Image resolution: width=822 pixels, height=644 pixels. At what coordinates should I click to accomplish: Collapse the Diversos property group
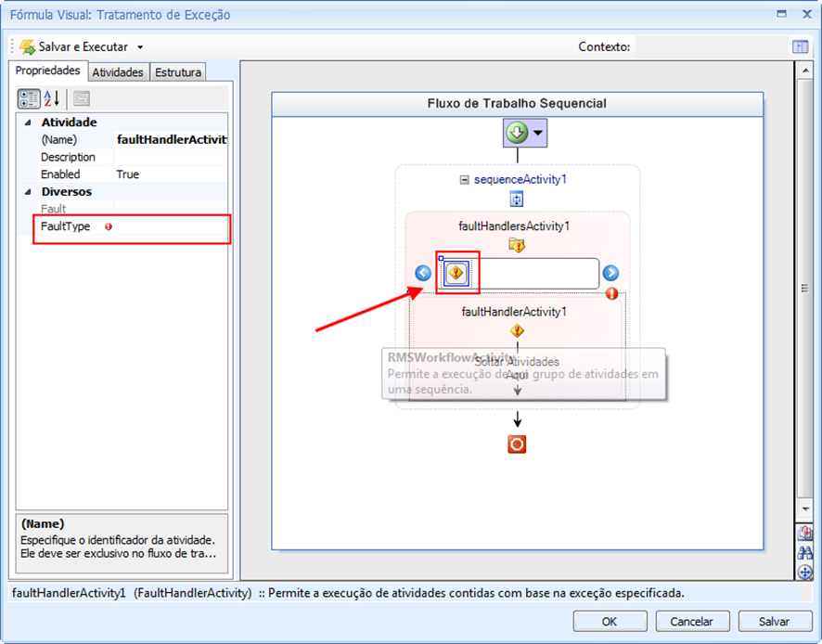click(x=28, y=192)
